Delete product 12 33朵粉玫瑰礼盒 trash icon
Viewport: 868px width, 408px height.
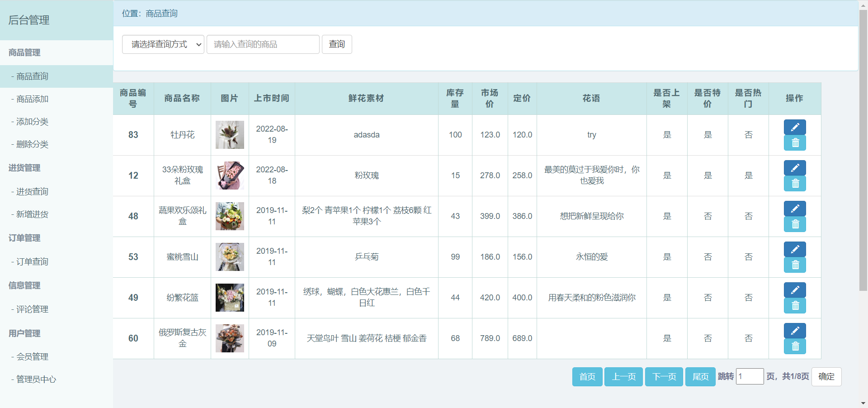(795, 184)
